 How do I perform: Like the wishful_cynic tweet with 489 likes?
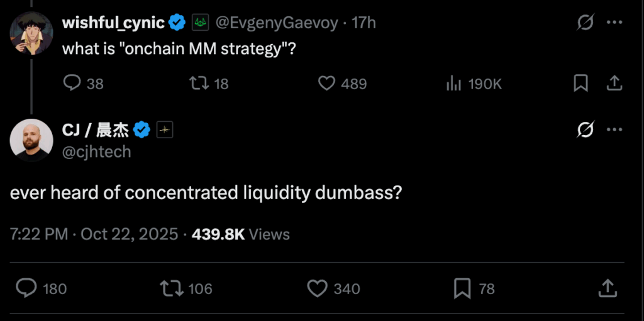click(326, 84)
